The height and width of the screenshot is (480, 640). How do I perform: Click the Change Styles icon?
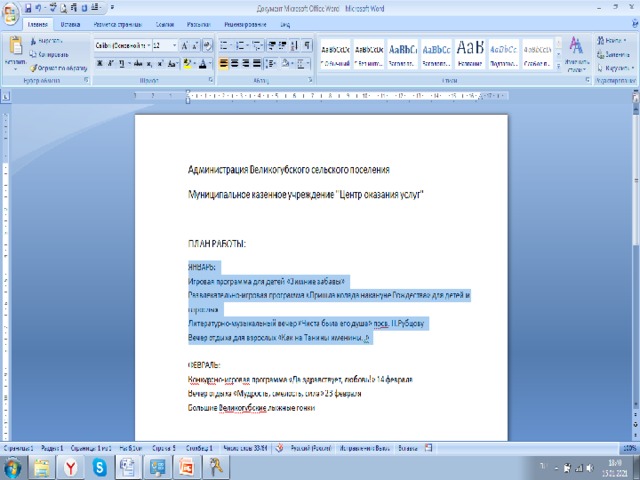pos(576,50)
